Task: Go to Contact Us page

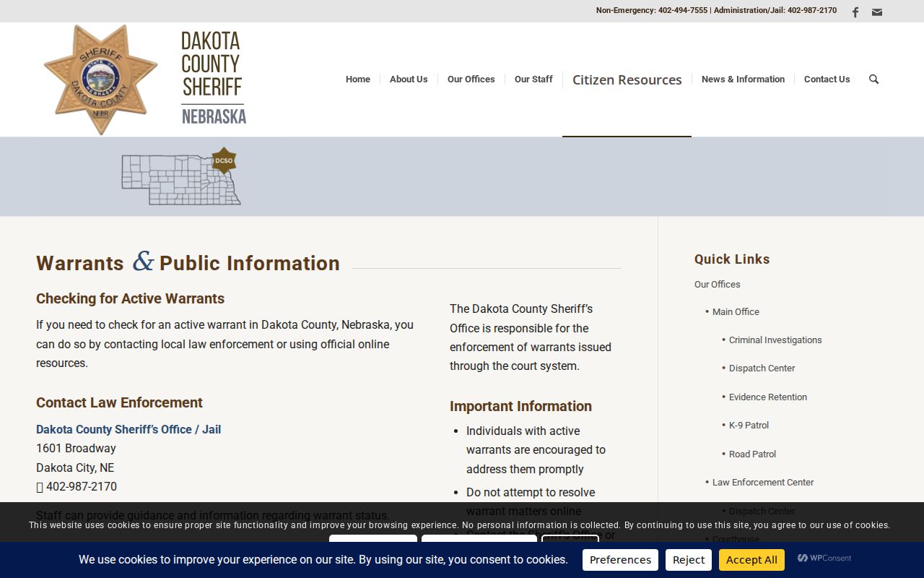Action: tap(827, 79)
